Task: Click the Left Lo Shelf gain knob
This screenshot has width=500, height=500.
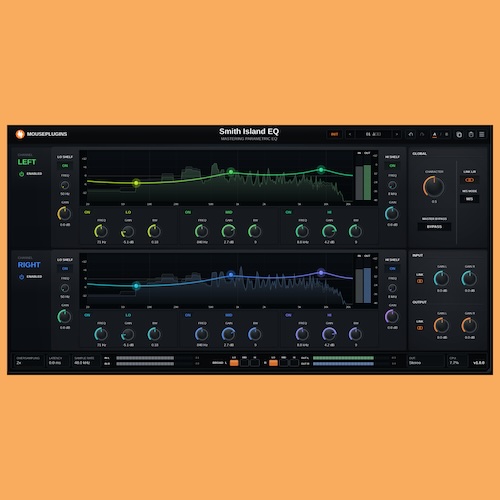Action: click(x=64, y=214)
